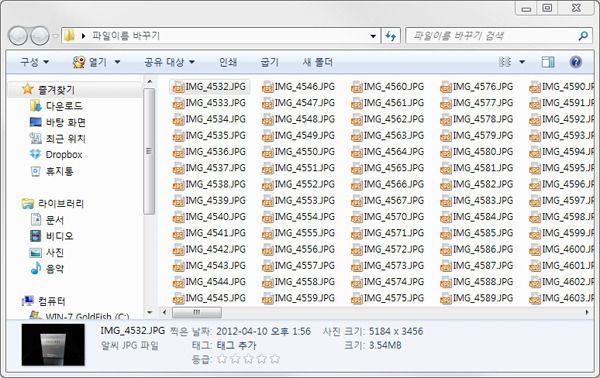
Task: Select file IMG_4583.JPG
Action: pyautogui.click(x=477, y=200)
